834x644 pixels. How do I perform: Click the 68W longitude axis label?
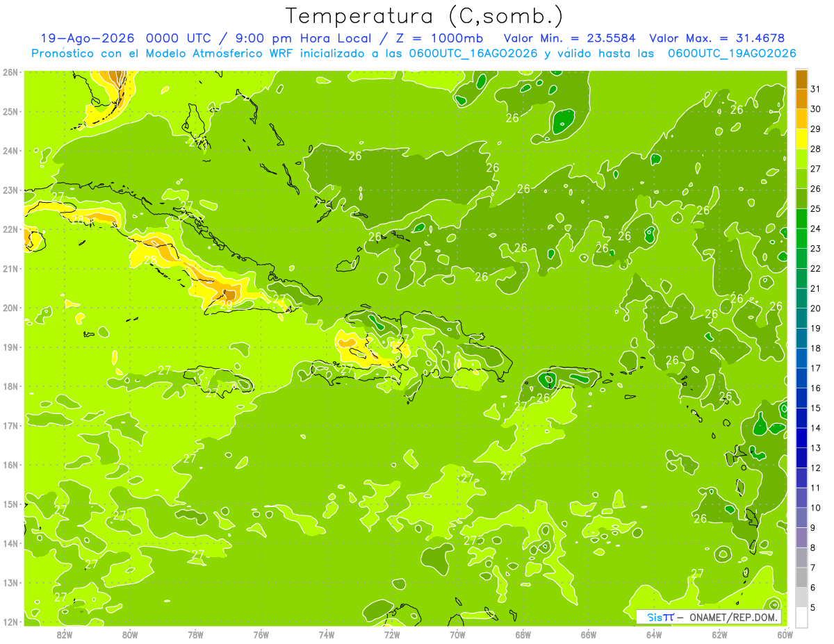pos(523,634)
